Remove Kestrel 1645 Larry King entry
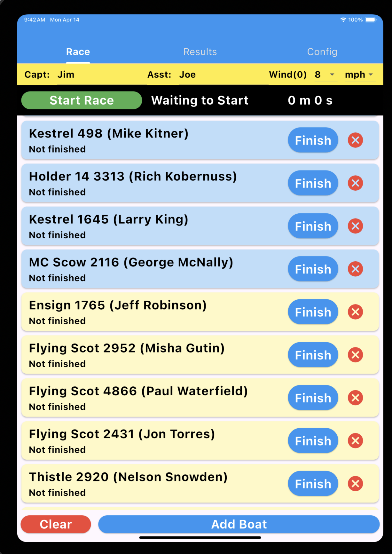Image resolution: width=392 pixels, height=554 pixels. click(355, 226)
